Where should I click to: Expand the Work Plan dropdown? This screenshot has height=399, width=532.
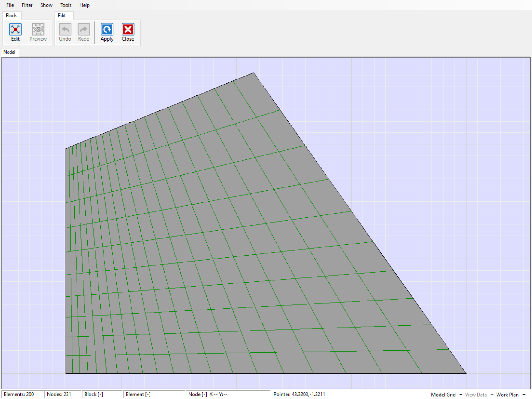(x=524, y=394)
